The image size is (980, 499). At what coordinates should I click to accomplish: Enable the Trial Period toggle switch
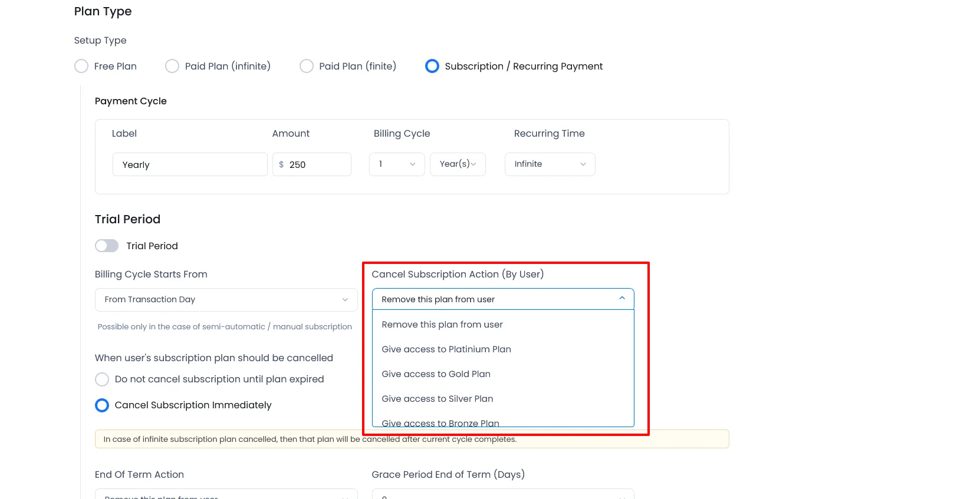107,246
